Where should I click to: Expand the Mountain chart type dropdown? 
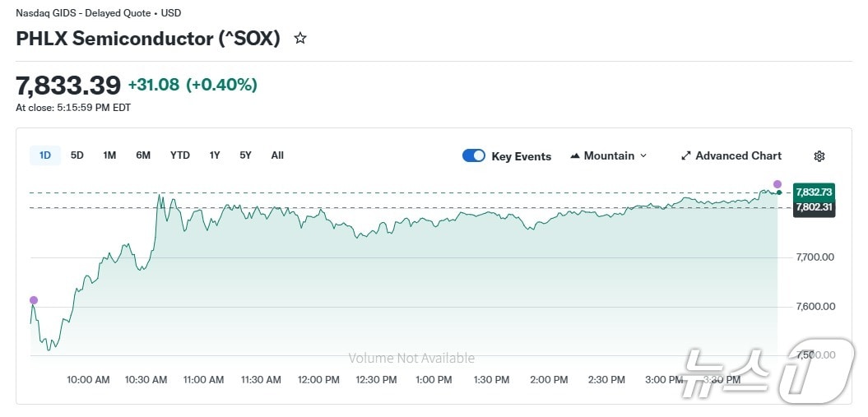tap(608, 156)
